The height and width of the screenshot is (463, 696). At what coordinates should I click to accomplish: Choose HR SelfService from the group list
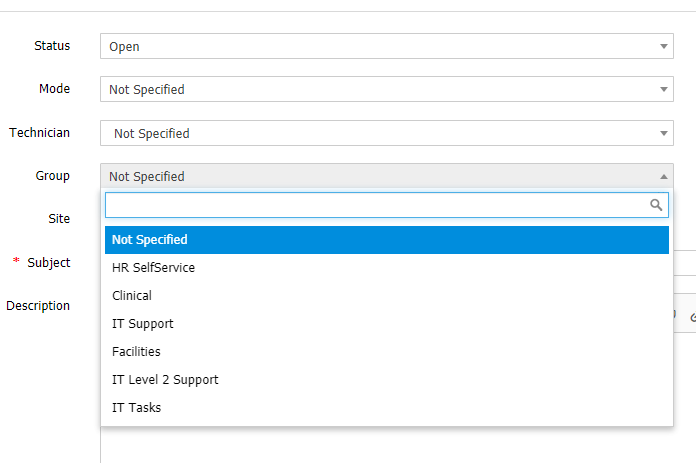(x=154, y=268)
